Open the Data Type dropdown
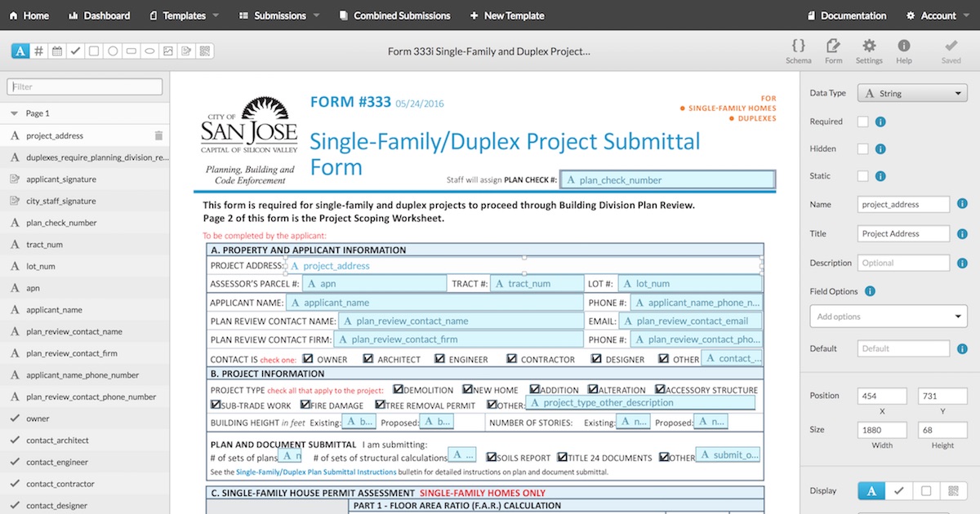 click(x=911, y=92)
